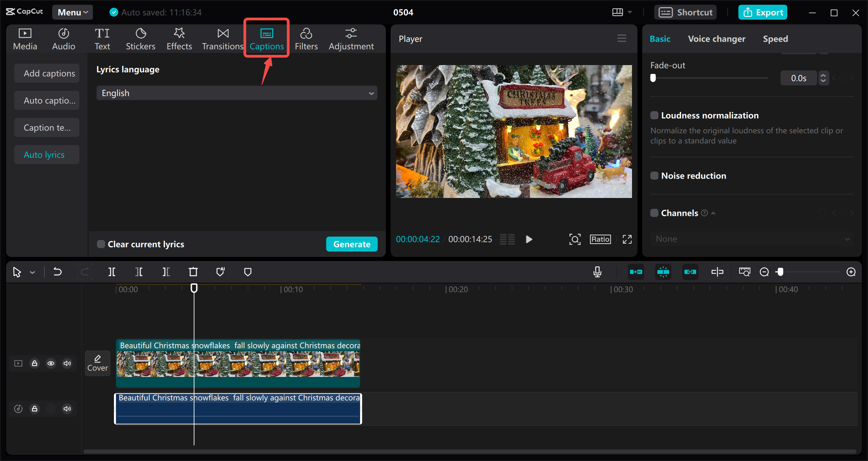Screen dimensions: 868x461
Task: Adjust the Fade-out slider
Action: point(653,78)
